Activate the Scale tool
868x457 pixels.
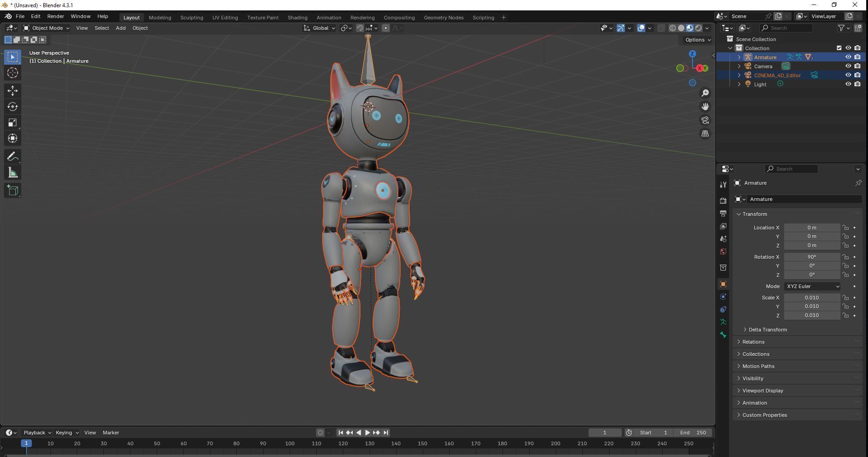(13, 122)
